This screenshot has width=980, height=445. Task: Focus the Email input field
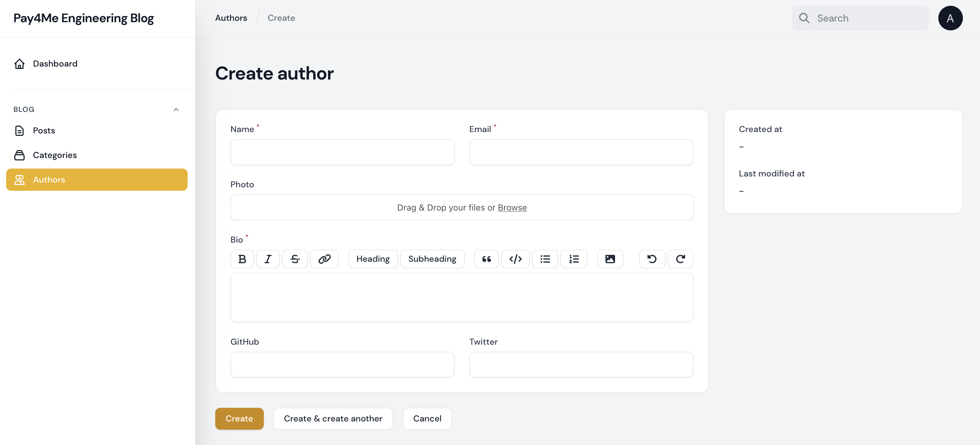(x=581, y=152)
